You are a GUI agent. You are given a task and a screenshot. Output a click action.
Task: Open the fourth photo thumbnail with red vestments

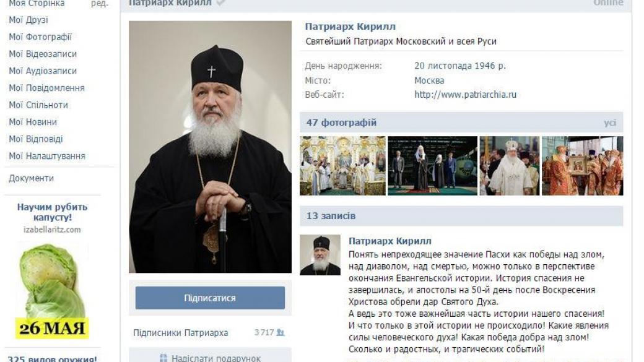click(x=583, y=166)
